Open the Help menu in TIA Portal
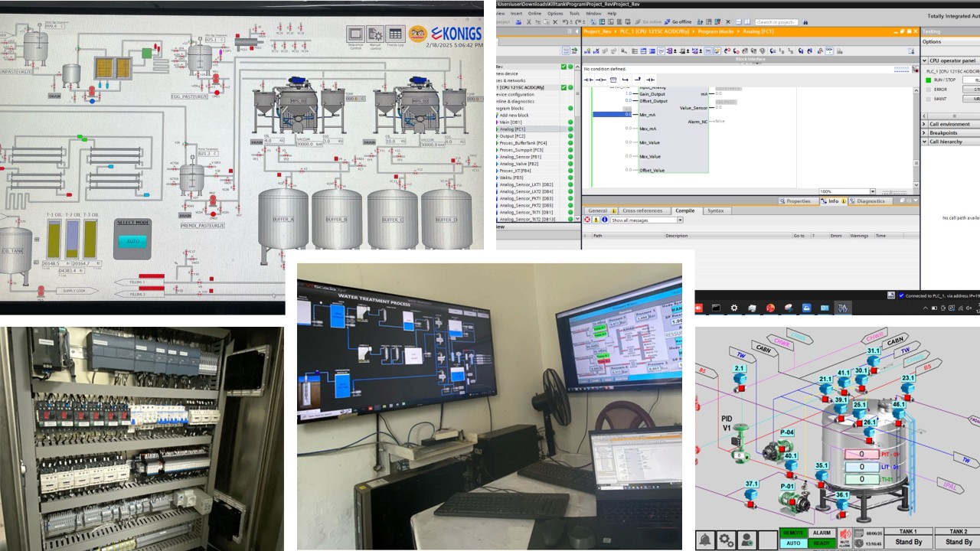Image resolution: width=980 pixels, height=551 pixels. pos(612,13)
